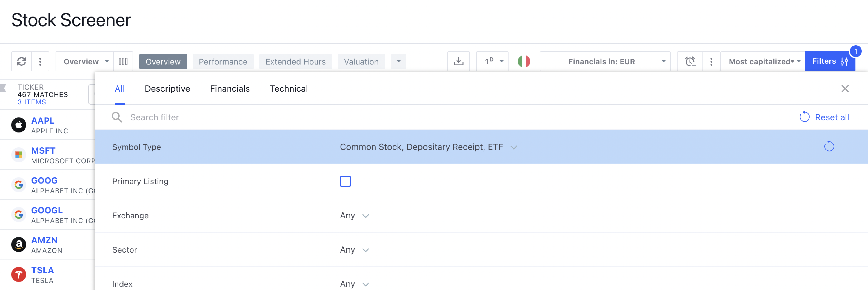Switch to the Descriptive filter tab

pos(167,89)
